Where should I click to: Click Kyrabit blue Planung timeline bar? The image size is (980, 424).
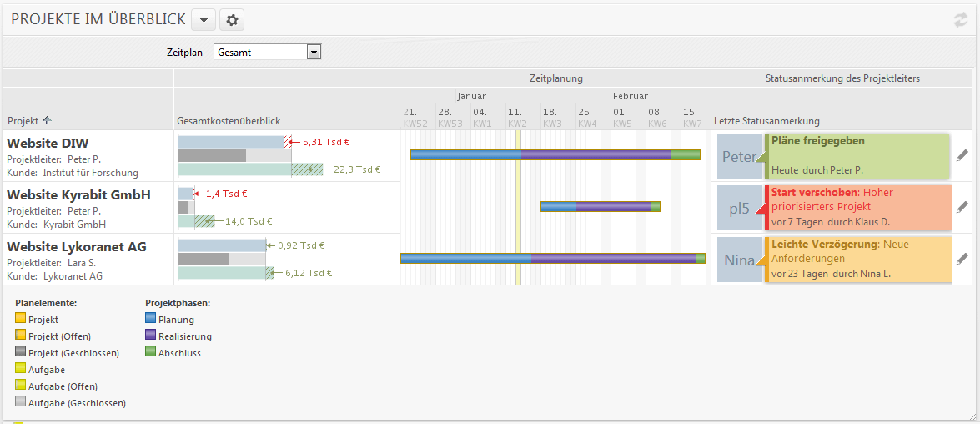(558, 206)
